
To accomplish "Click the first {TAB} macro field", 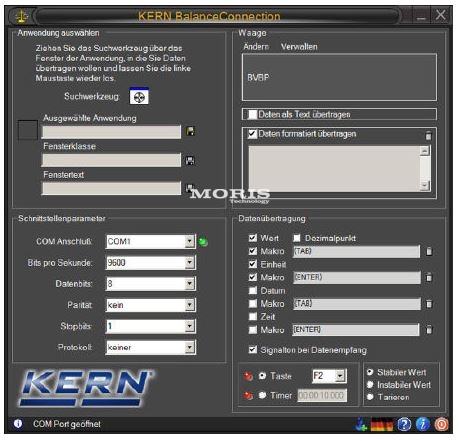I will pyautogui.click(x=356, y=251).
